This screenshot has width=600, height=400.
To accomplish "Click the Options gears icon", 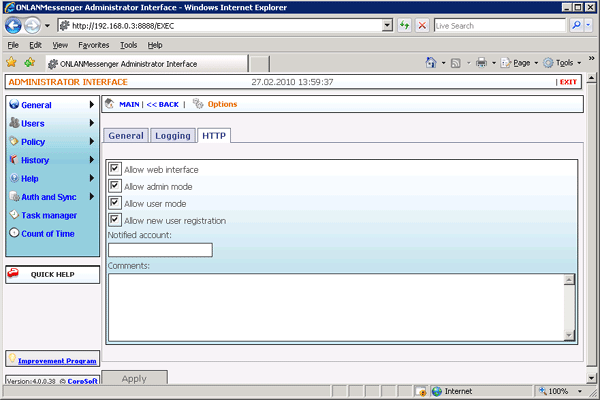I will click(198, 103).
